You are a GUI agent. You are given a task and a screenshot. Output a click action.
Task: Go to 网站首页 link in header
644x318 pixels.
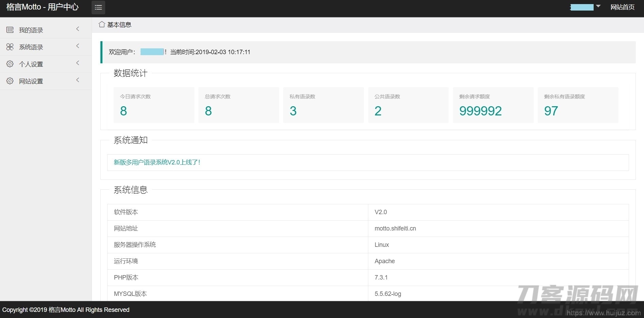(622, 7)
